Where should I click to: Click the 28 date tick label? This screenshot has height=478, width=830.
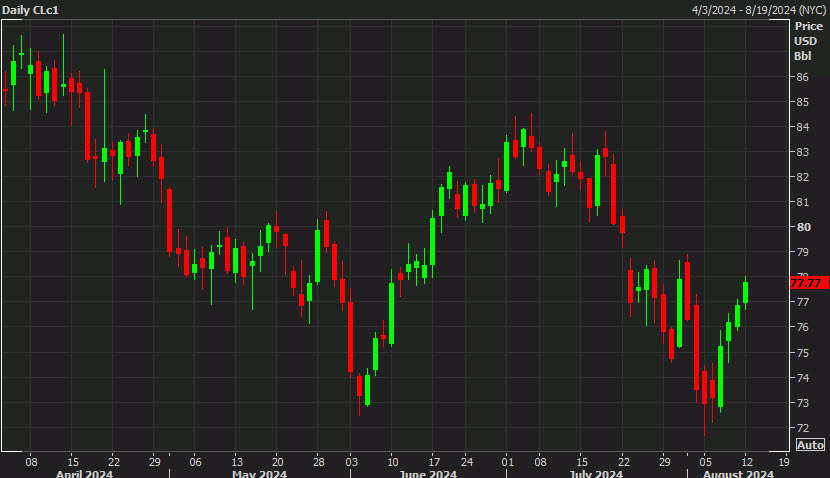[318, 462]
